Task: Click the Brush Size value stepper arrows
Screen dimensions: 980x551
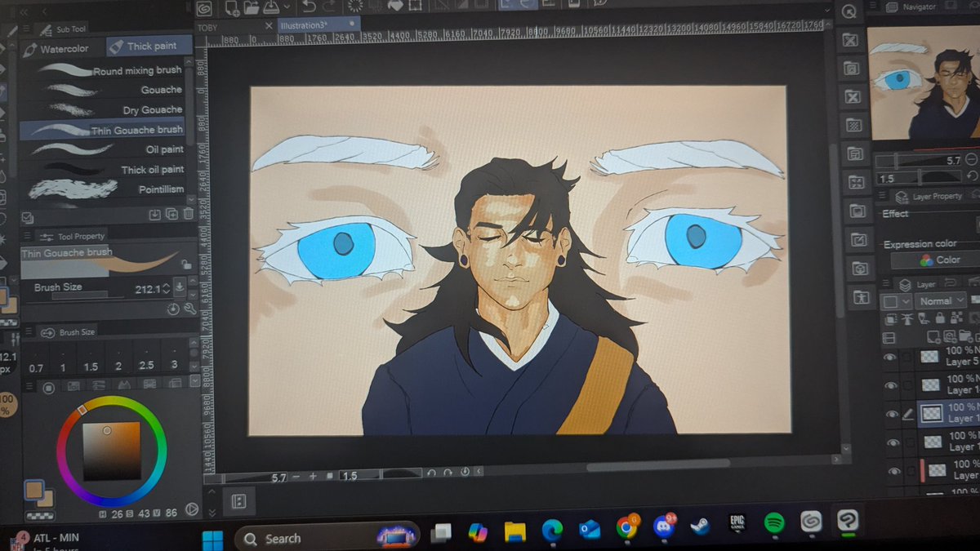Action: 167,289
